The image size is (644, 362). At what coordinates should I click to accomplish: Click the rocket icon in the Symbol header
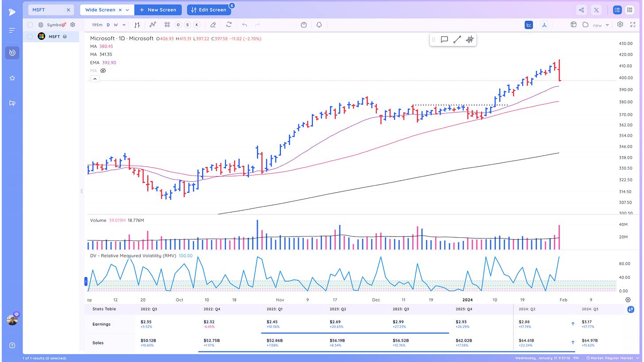(64, 25)
